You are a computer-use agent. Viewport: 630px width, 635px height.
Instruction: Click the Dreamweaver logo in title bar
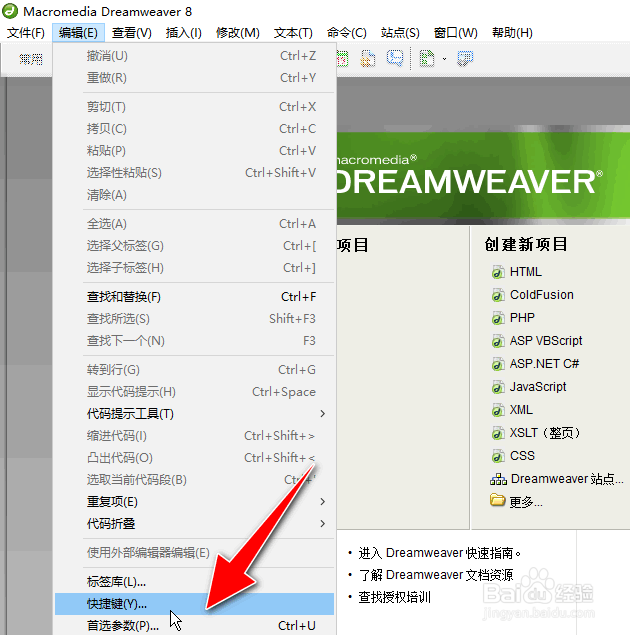tap(10, 11)
